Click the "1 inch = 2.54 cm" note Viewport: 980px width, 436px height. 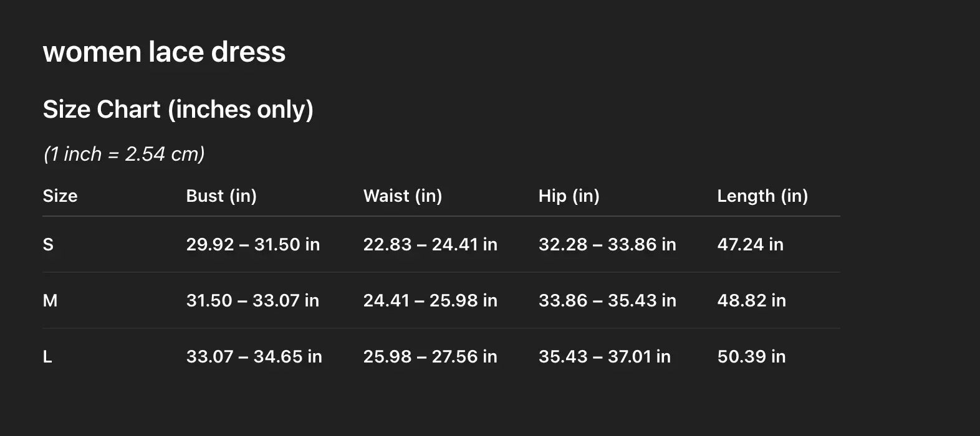pos(124,154)
